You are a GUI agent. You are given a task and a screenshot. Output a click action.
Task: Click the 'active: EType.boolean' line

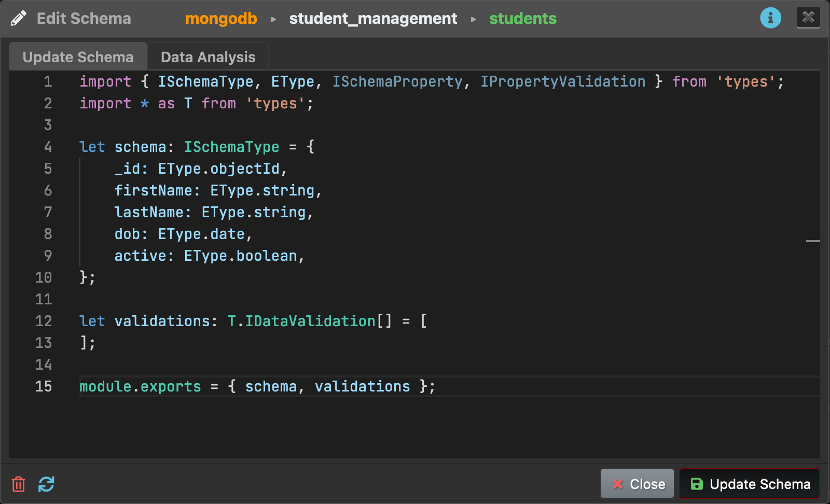(x=210, y=256)
